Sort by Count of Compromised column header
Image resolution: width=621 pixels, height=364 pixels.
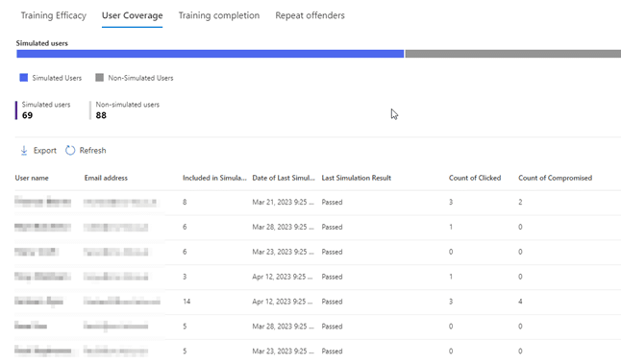(556, 178)
